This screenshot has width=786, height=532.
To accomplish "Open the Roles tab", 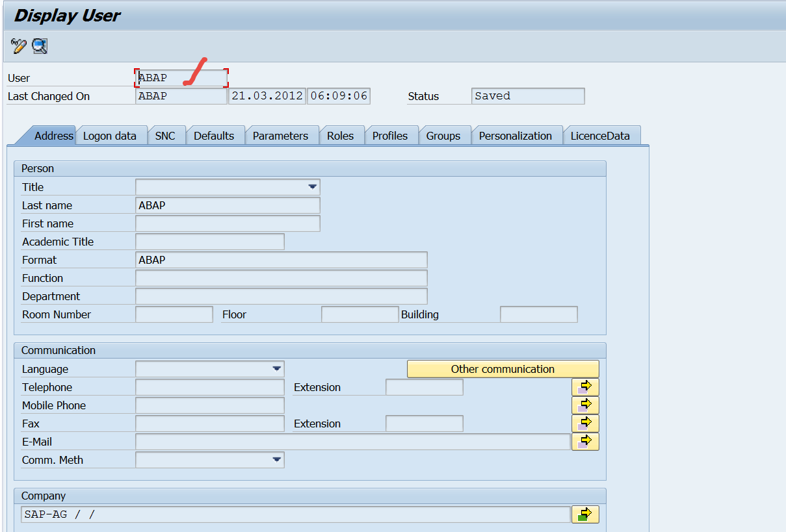I will pyautogui.click(x=341, y=135).
